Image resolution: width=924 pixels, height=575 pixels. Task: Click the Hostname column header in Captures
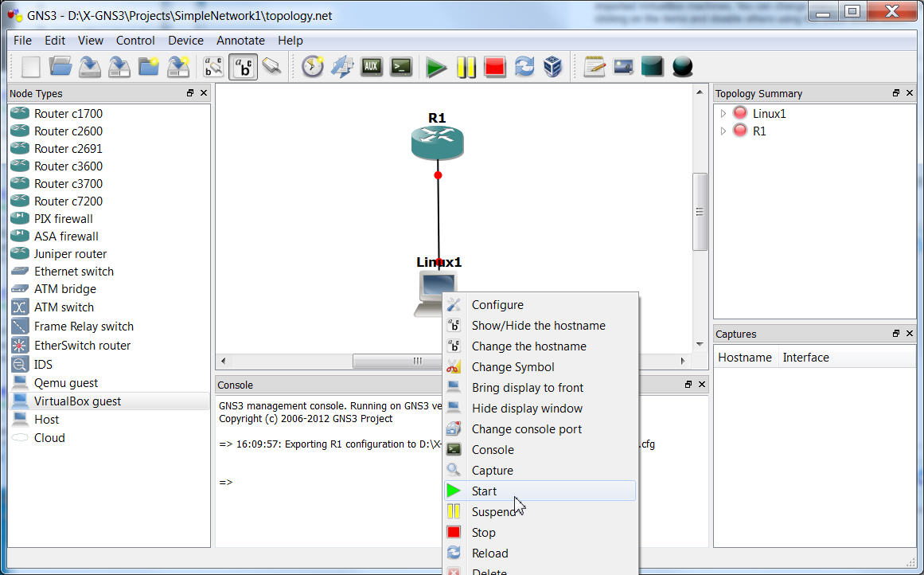[x=745, y=358]
